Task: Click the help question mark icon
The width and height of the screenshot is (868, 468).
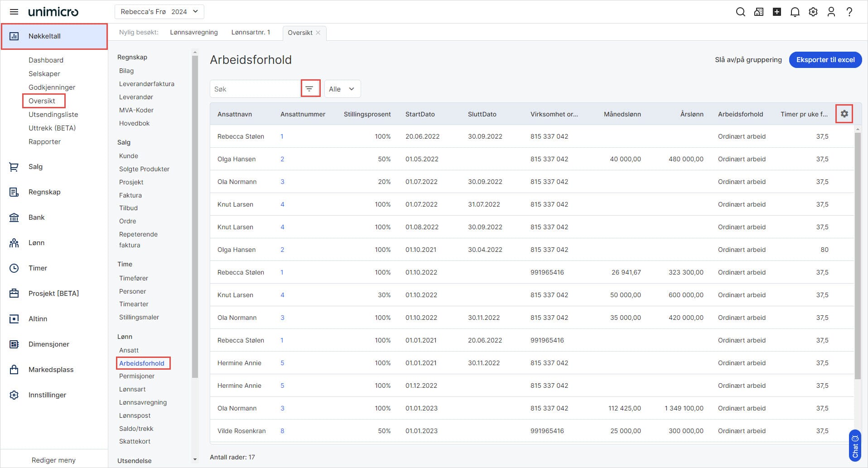Action: pyautogui.click(x=849, y=12)
